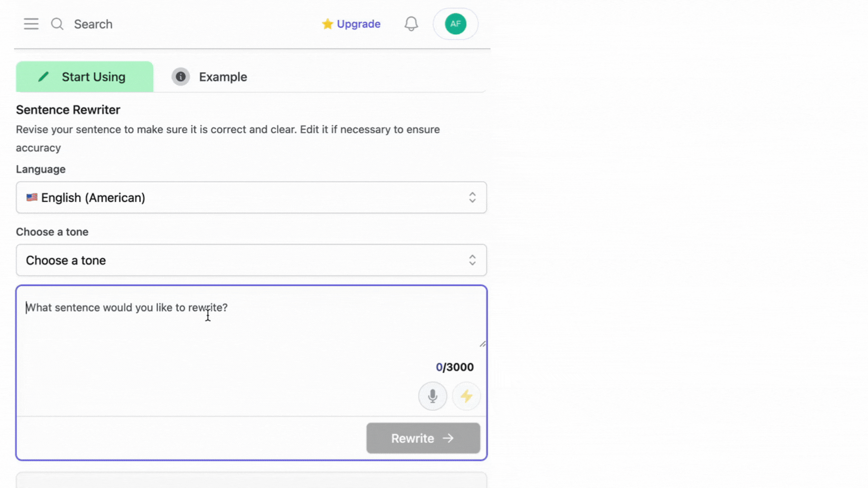Click the Search field text
868x488 pixels.
point(93,24)
